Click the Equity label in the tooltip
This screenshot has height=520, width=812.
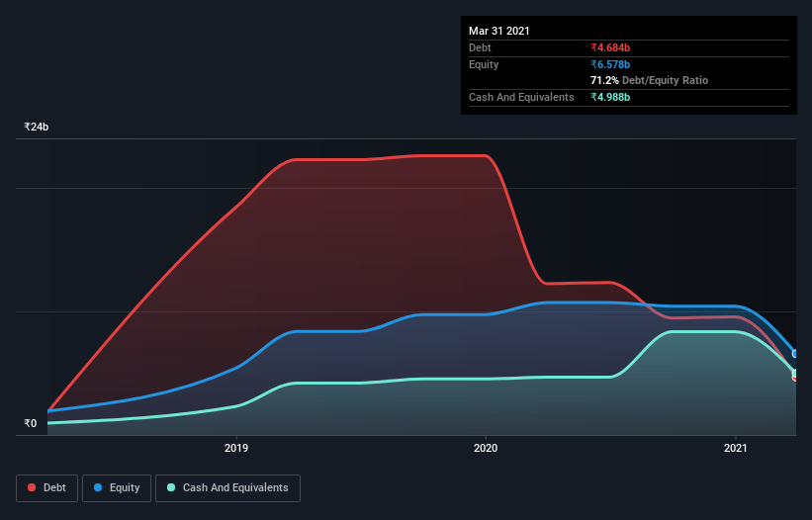484,64
